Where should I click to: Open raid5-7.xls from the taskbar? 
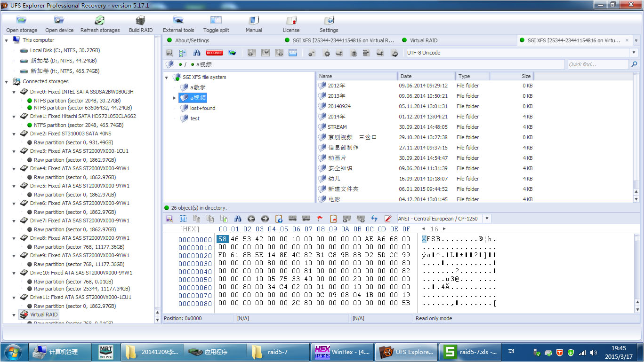pyautogui.click(x=469, y=352)
